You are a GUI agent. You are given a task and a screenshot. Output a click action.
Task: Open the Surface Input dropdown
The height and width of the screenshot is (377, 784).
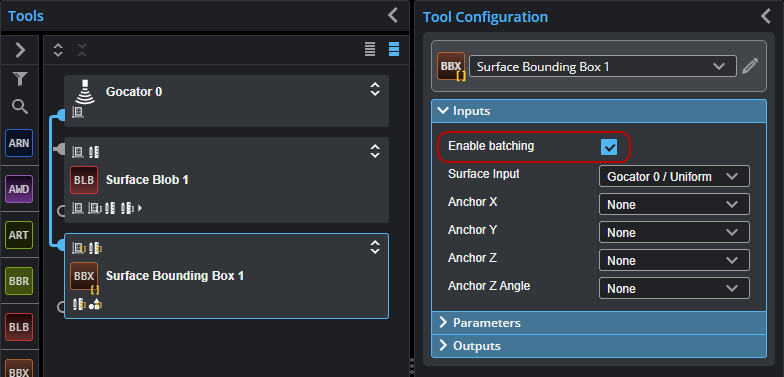[674, 176]
